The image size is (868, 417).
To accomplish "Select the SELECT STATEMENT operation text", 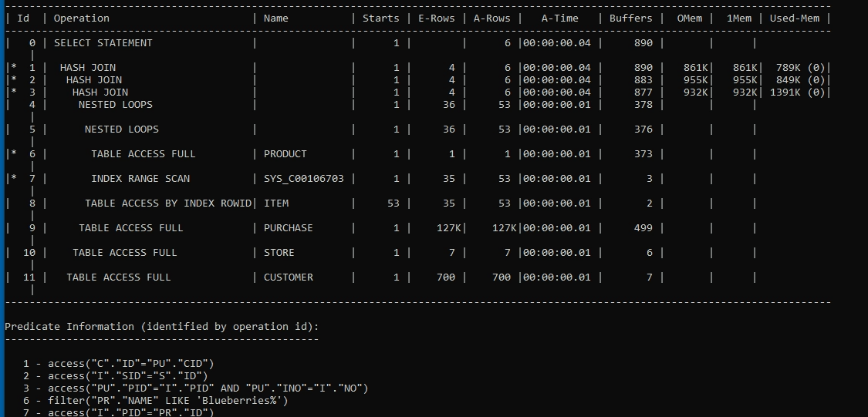I will (103, 42).
